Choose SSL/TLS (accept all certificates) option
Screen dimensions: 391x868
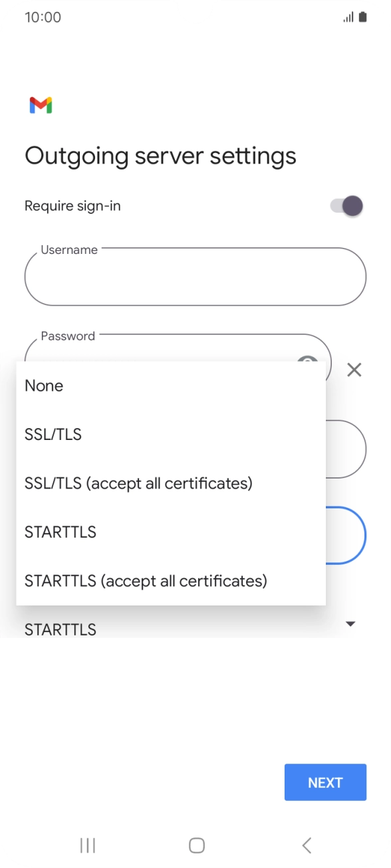pos(138,483)
